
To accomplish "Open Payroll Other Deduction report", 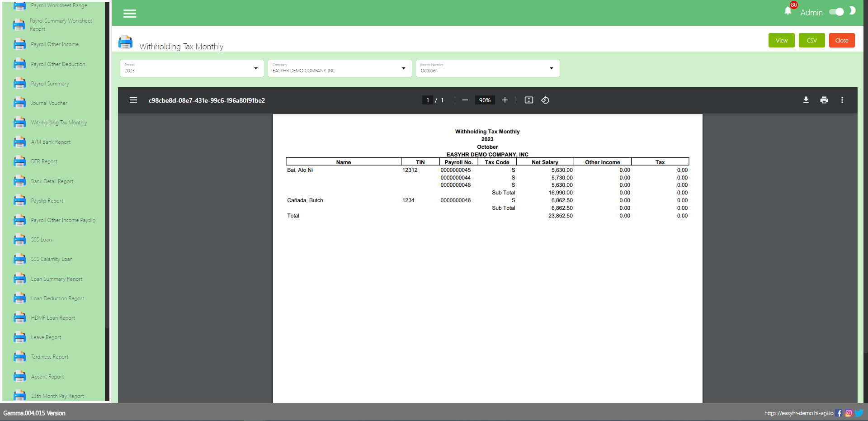I will tap(58, 64).
